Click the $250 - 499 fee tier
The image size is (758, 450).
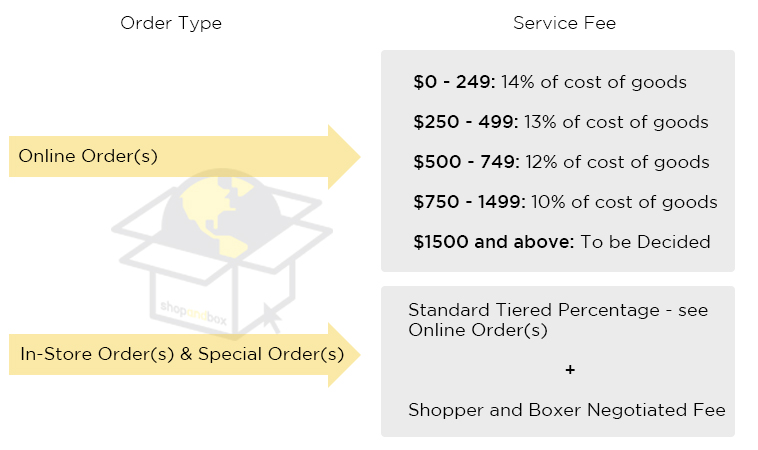[560, 122]
